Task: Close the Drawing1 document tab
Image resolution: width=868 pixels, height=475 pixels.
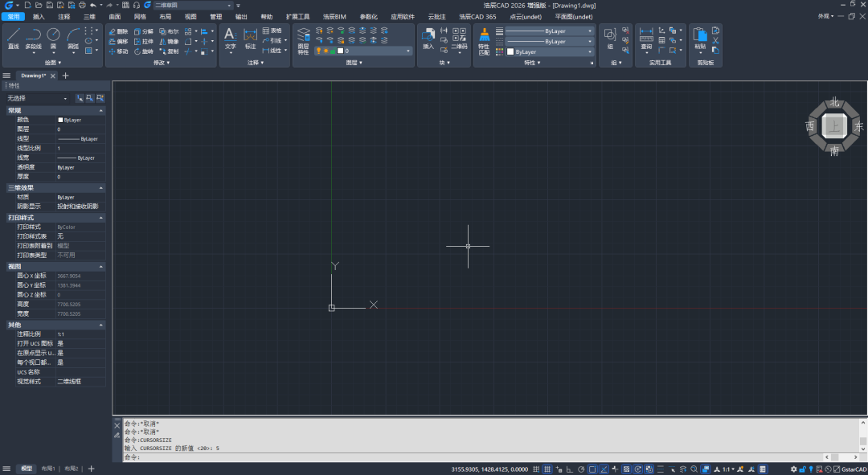Action: pyautogui.click(x=53, y=76)
